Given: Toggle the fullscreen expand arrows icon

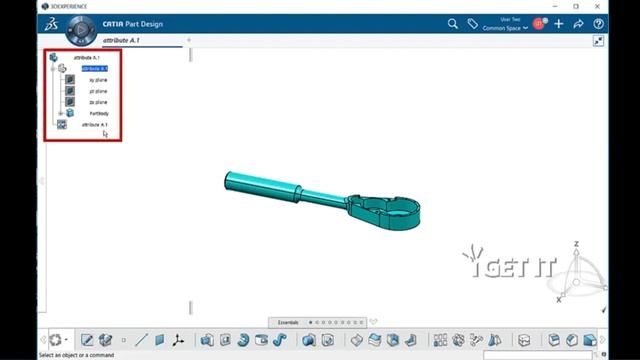Looking at the screenshot, I should coord(598,41).
